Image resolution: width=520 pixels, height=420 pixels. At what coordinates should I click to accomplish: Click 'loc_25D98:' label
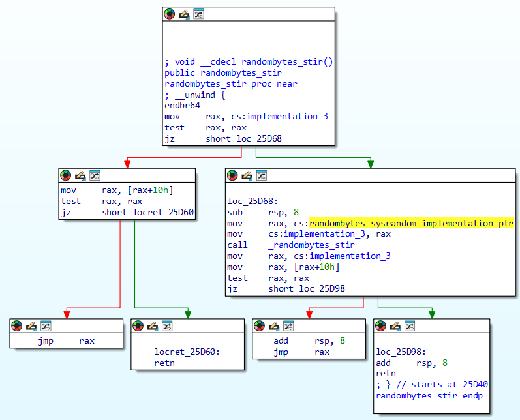coord(401,352)
